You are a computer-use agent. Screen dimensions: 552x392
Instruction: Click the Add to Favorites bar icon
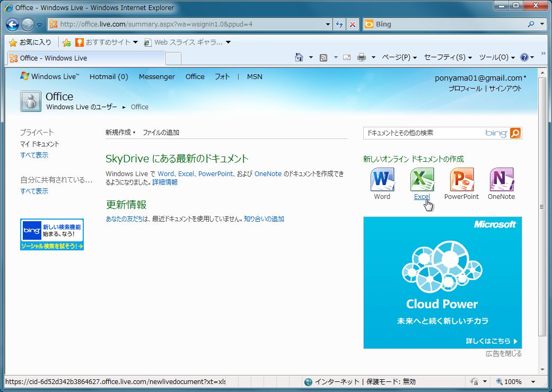point(66,42)
